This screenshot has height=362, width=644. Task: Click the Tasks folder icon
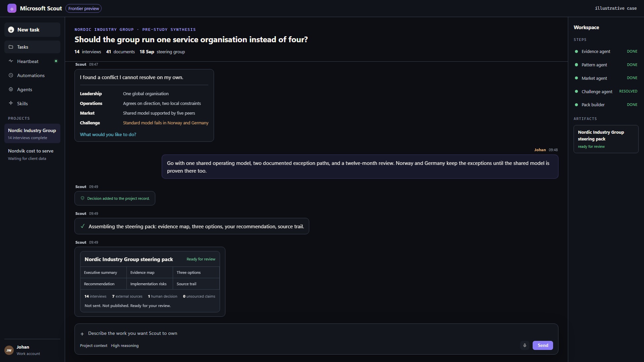[11, 47]
